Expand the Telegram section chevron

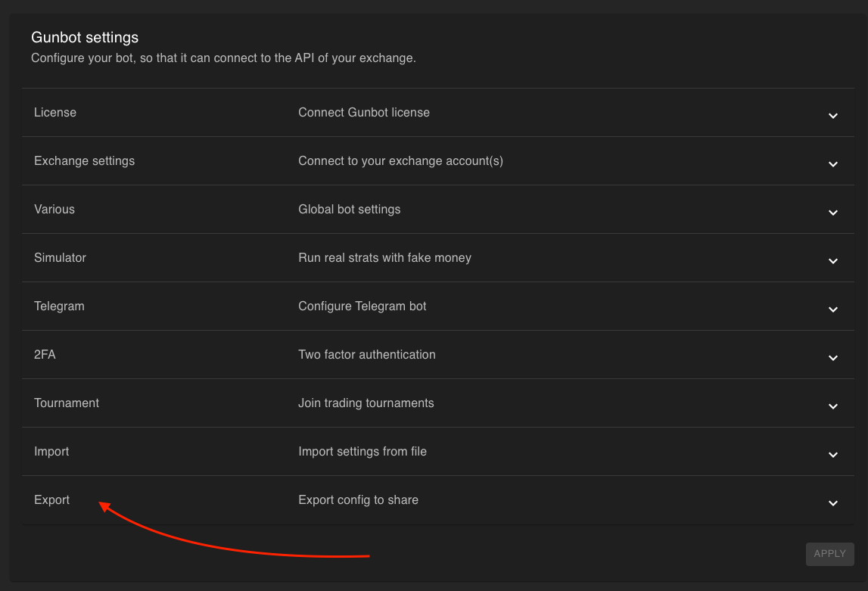[x=832, y=309]
